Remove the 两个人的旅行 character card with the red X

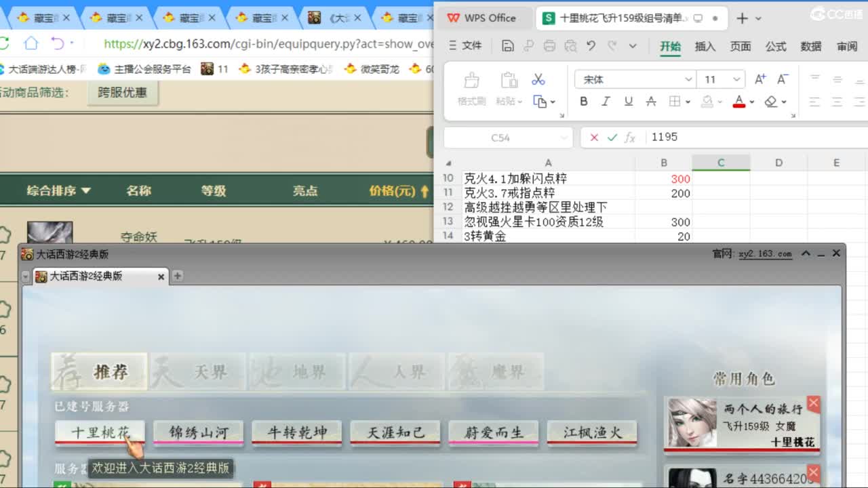click(814, 404)
